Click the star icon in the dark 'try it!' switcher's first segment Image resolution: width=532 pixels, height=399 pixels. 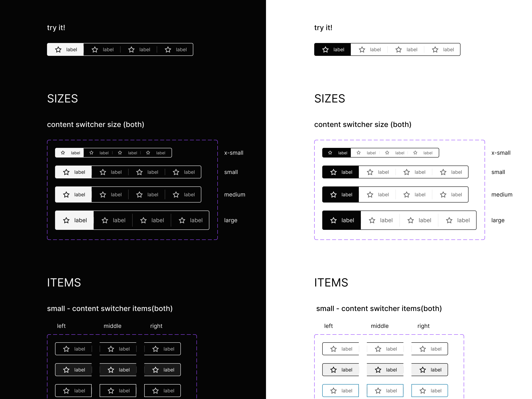(58, 50)
